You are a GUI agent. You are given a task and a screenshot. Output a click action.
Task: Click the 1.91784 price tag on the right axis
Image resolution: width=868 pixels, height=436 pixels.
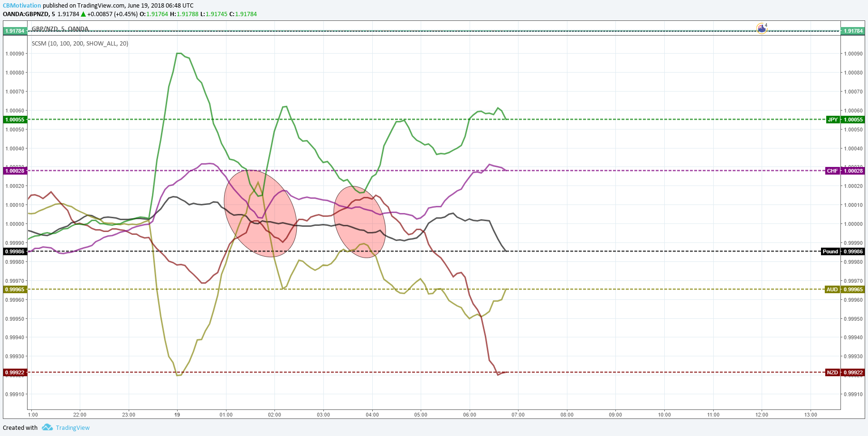(x=853, y=31)
